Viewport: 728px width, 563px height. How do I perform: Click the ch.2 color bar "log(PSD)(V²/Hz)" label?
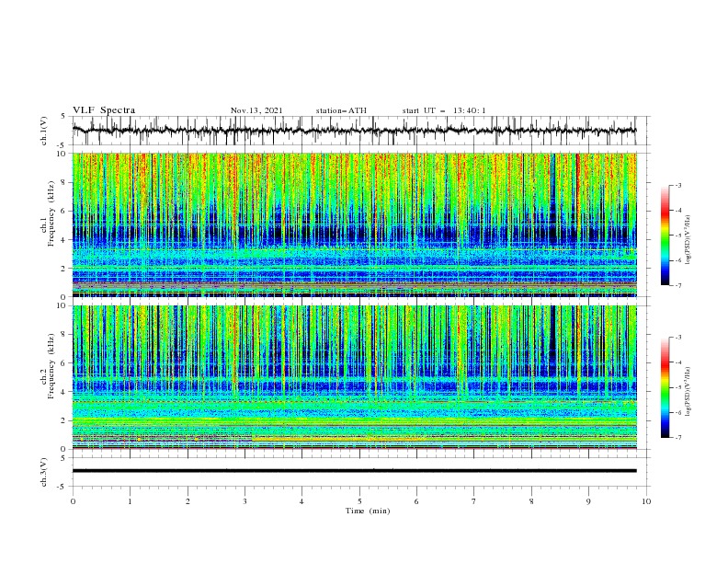[x=689, y=391]
